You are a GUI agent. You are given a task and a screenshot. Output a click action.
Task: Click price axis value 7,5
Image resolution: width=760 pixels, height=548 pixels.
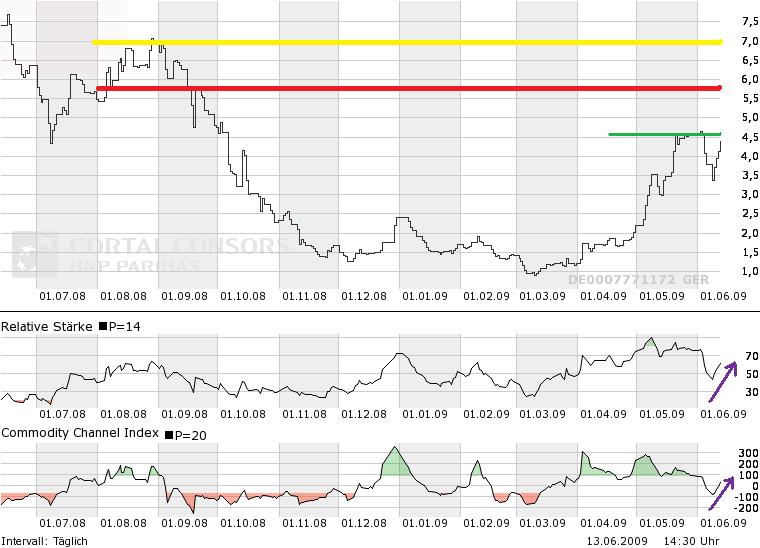tap(750, 21)
